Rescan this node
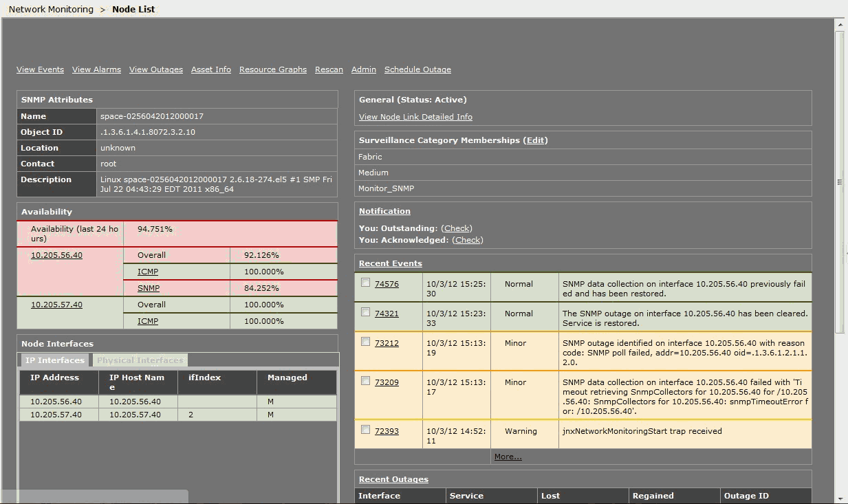The width and height of the screenshot is (848, 504). click(328, 69)
